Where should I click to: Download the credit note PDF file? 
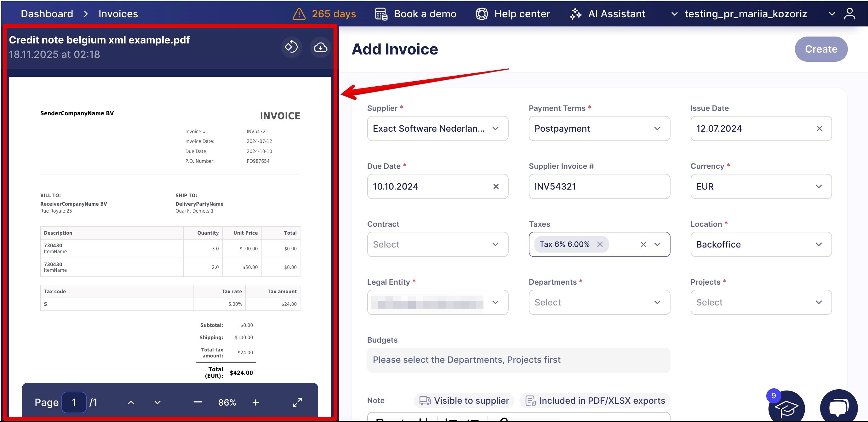320,47
